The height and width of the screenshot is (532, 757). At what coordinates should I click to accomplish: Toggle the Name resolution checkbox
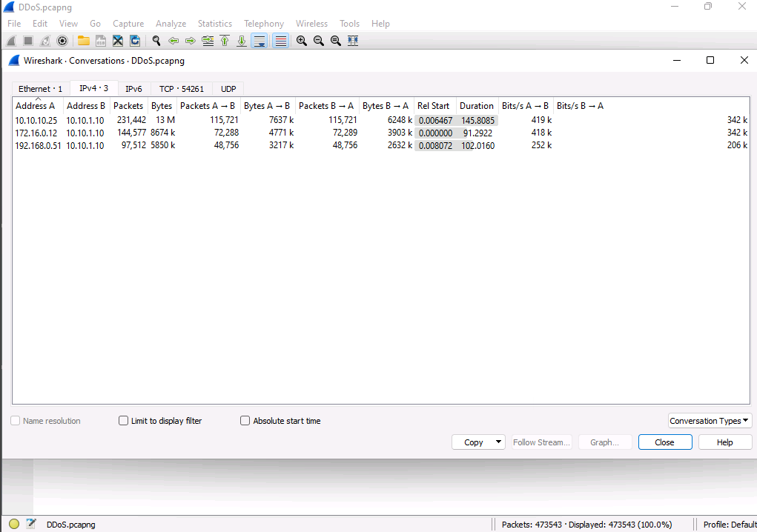pos(16,421)
